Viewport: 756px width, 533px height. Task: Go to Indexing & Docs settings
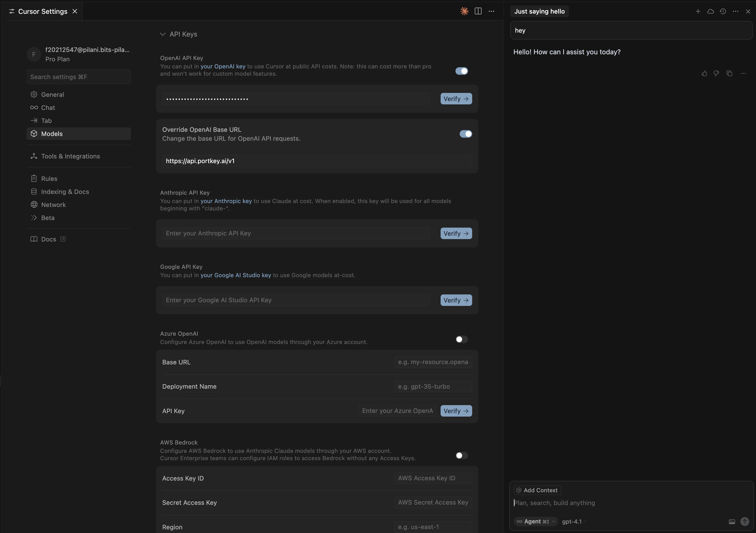(65, 192)
